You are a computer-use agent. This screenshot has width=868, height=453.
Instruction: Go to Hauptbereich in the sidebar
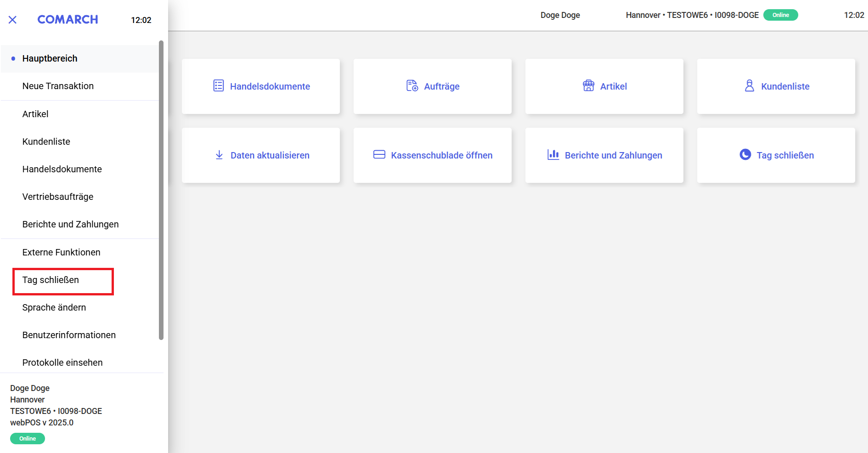[50, 59]
